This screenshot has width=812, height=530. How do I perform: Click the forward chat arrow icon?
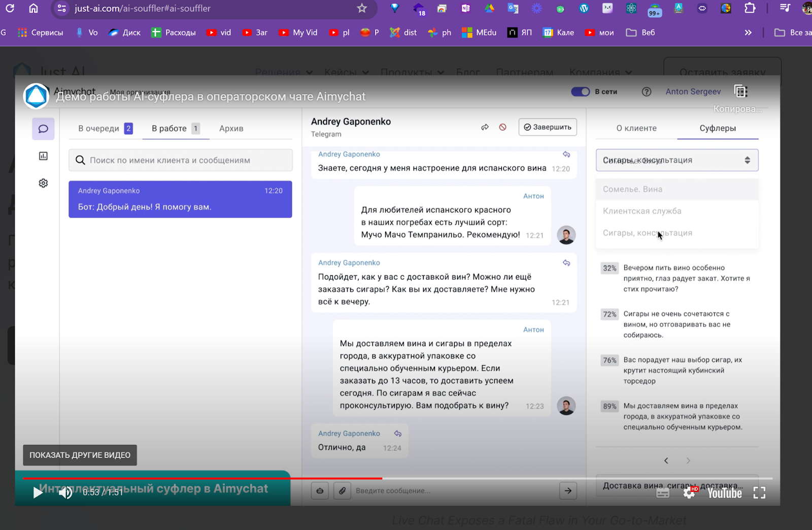[485, 127]
